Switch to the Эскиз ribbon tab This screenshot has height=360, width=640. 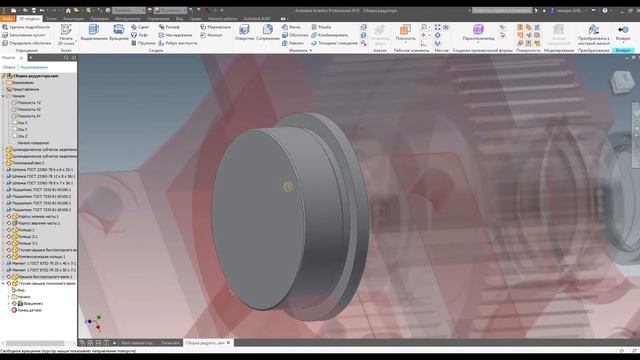click(x=51, y=18)
